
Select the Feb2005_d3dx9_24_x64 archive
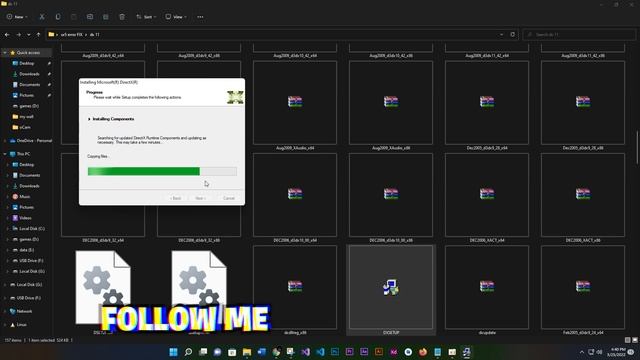point(583,291)
